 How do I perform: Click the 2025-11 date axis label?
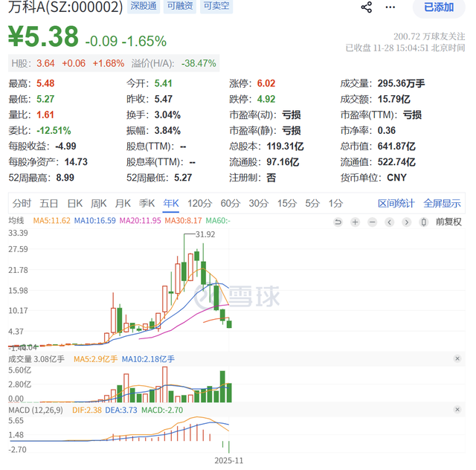click(229, 460)
